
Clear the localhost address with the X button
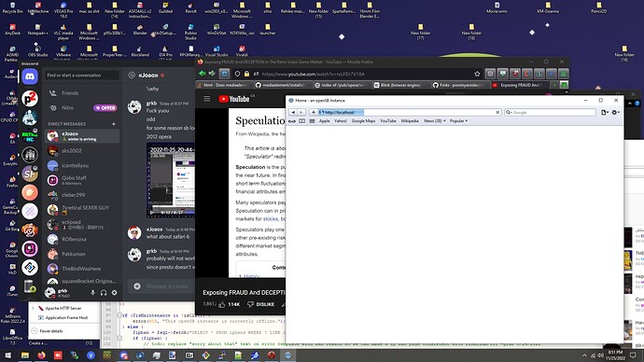(497, 112)
